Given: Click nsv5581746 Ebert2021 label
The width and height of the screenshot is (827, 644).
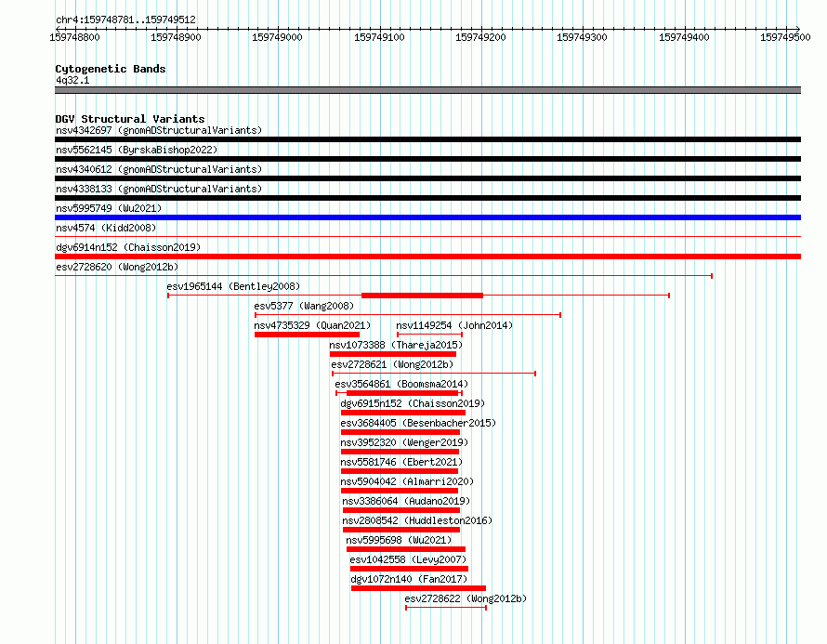Looking at the screenshot, I should point(401,462).
